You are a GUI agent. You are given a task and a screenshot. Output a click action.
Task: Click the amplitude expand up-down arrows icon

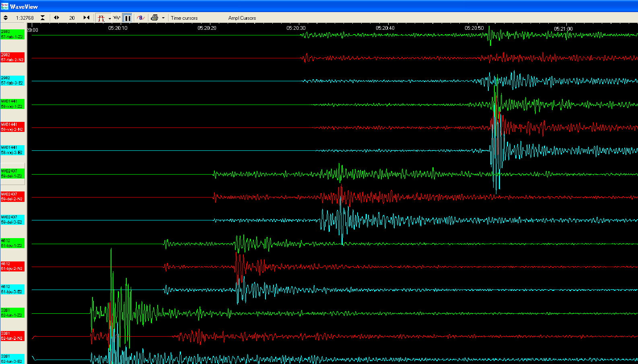6,18
